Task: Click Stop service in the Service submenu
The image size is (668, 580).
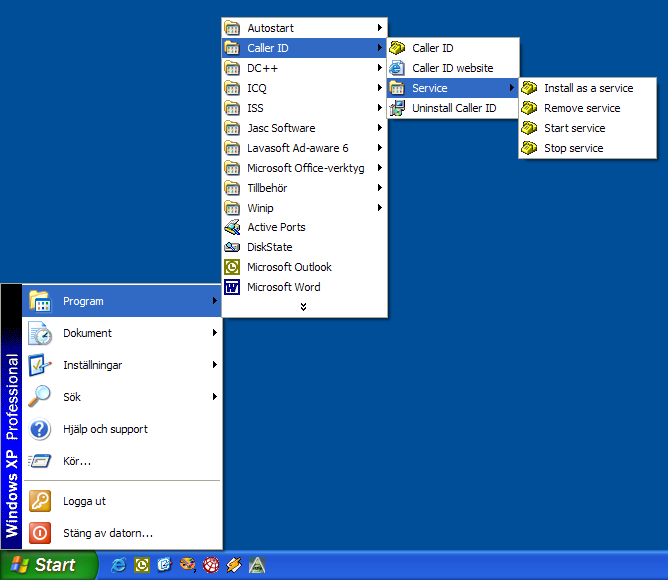Action: (587, 148)
